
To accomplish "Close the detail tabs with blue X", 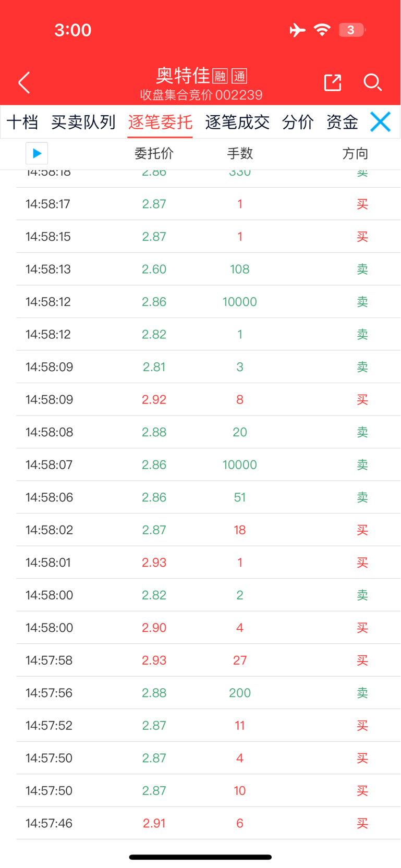I will (380, 121).
